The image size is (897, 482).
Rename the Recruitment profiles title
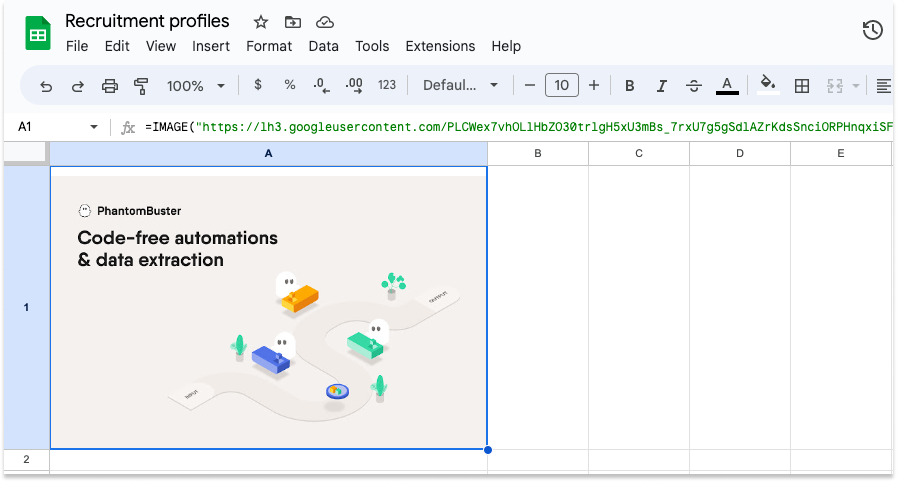147,21
